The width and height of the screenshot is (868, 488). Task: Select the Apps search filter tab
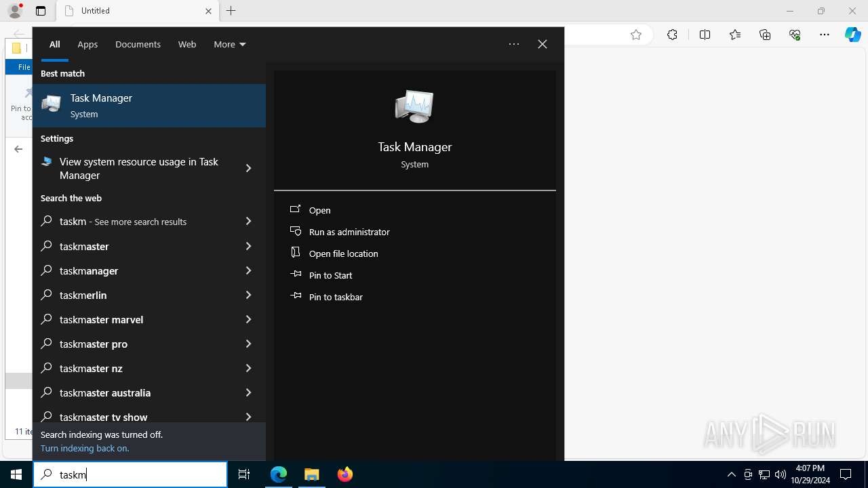87,44
